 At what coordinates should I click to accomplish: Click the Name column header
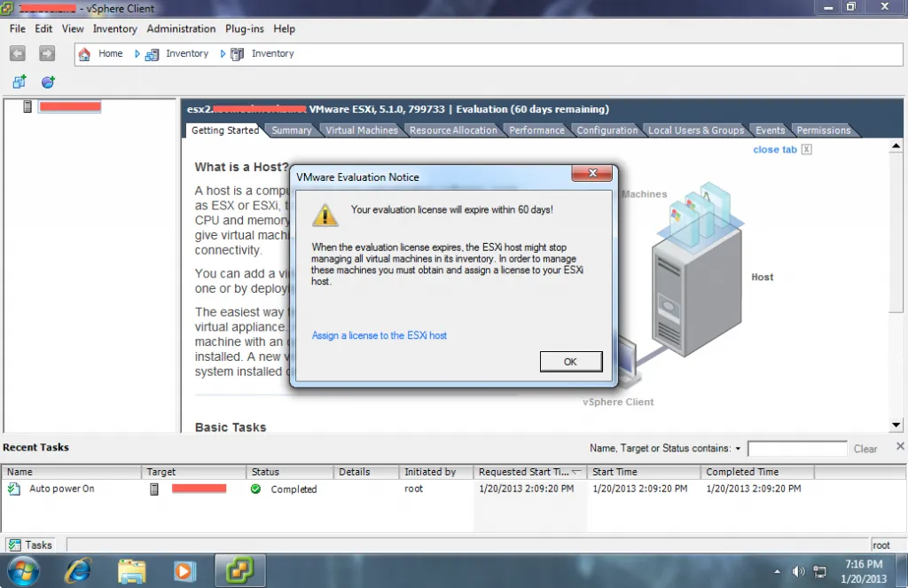[71, 472]
